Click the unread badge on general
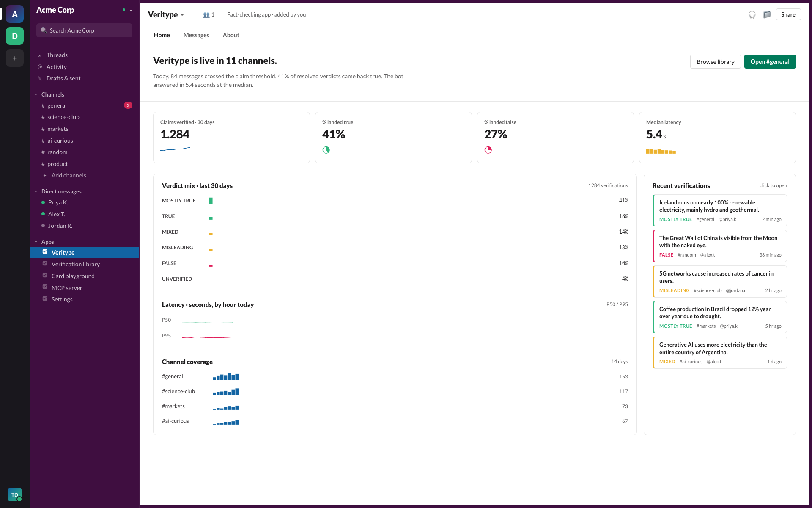The image size is (812, 508). [x=128, y=105]
